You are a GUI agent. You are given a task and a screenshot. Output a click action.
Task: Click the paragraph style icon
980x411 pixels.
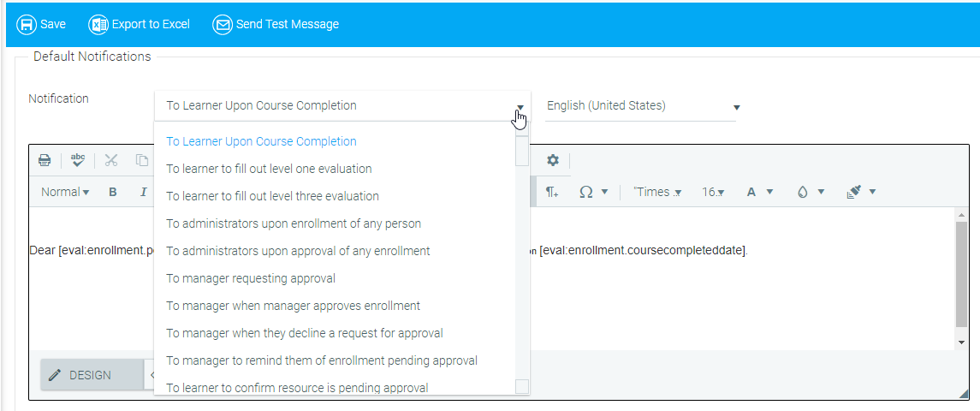[552, 193]
